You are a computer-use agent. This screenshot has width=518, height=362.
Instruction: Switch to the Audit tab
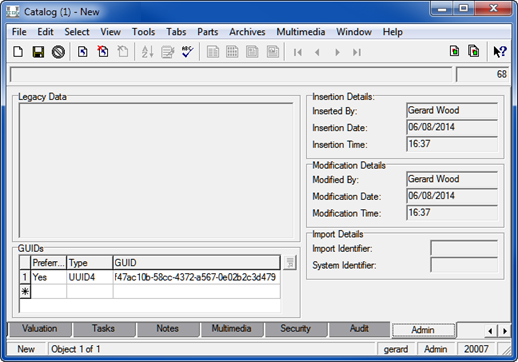point(359,329)
